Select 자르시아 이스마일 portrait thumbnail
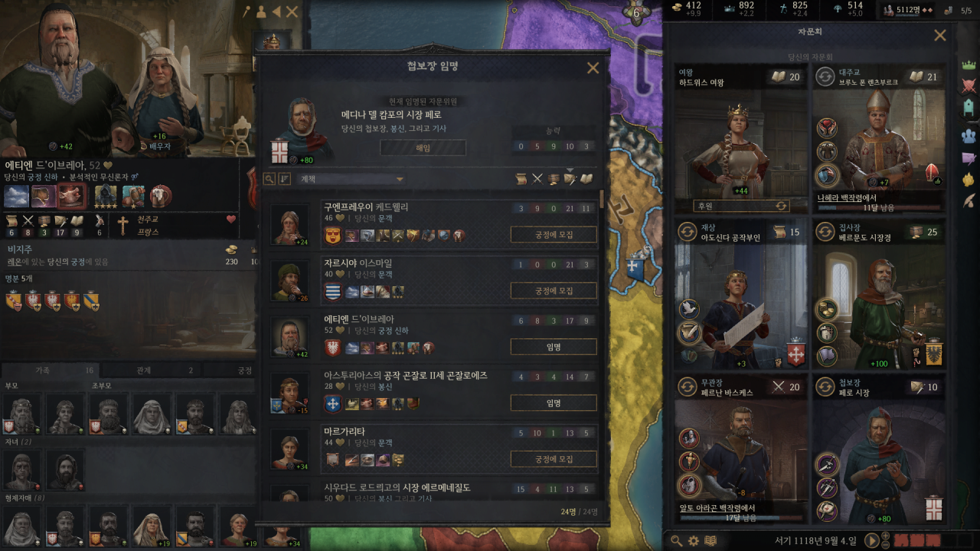The width and height of the screenshot is (980, 551). [x=289, y=282]
